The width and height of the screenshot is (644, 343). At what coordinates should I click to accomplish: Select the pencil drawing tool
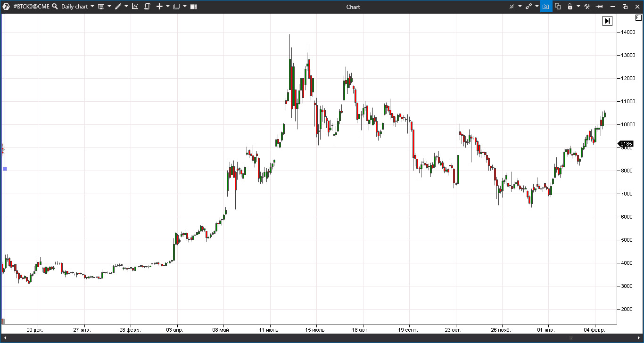(118, 7)
